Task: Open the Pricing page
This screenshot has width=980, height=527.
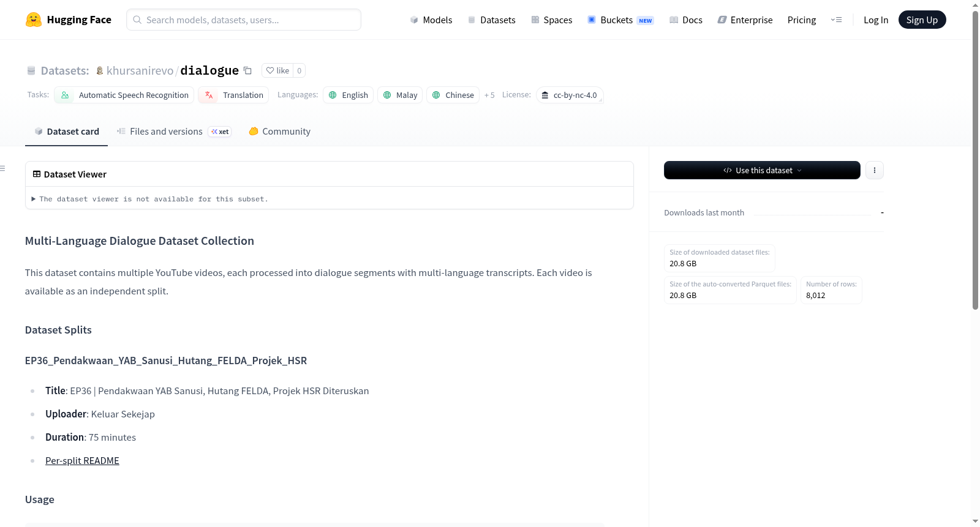Action: pyautogui.click(x=802, y=20)
